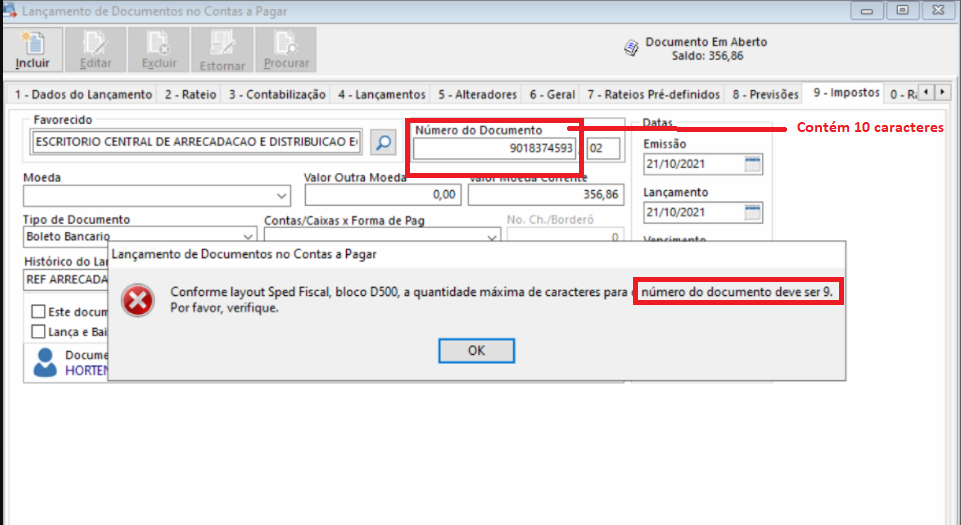
Task: Switch to tab 4 - Lançamentos
Action: click(x=381, y=94)
